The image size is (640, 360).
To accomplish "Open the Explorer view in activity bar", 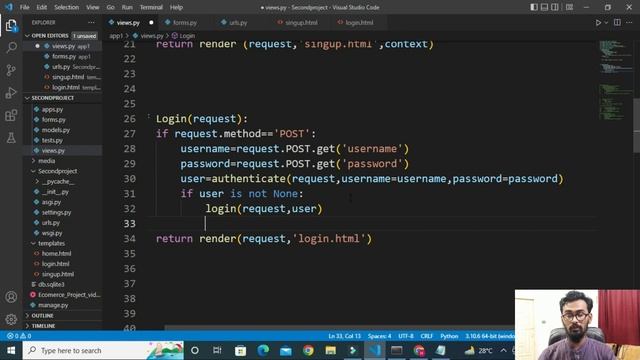I will point(11,26).
